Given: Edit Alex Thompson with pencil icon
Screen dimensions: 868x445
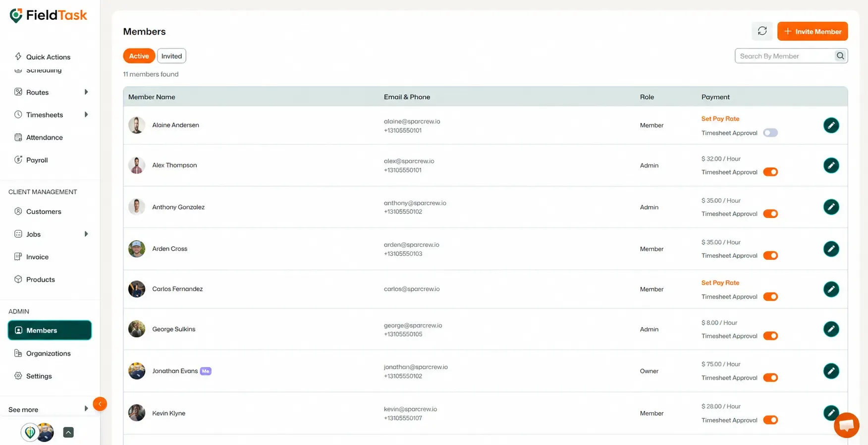Looking at the screenshot, I should [831, 165].
